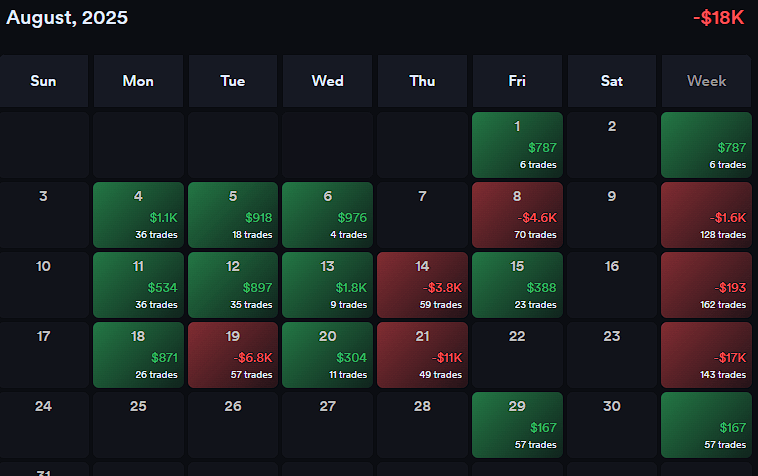The image size is (758, 476).
Task: Click the August, 2025 month title
Action: [67, 18]
